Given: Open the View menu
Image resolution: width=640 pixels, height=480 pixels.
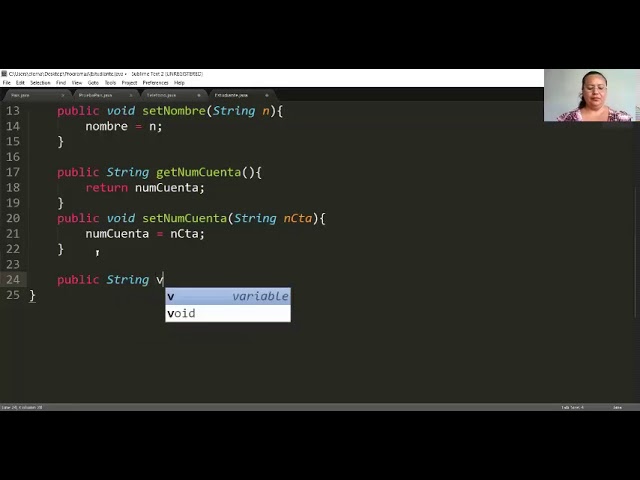Looking at the screenshot, I should [77, 83].
